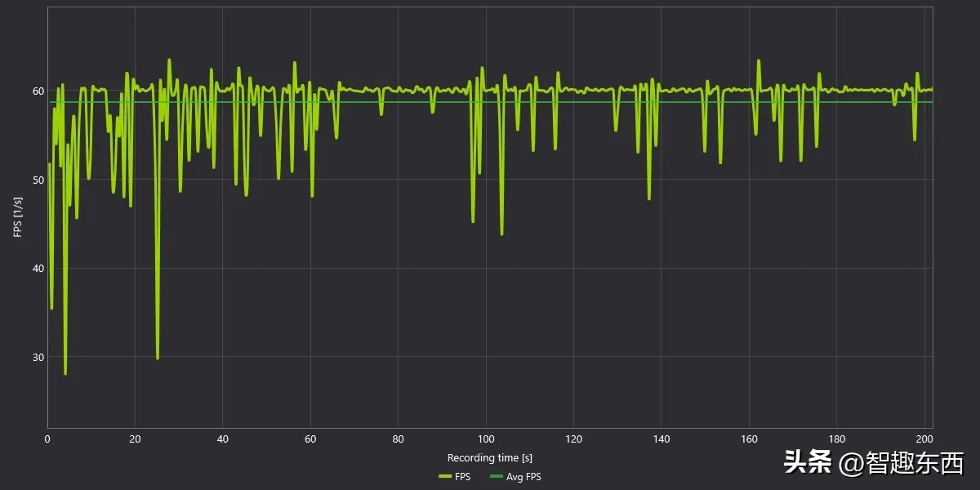Click the 80 tick on time axis
This screenshot has width=980, height=490.
coord(398,439)
